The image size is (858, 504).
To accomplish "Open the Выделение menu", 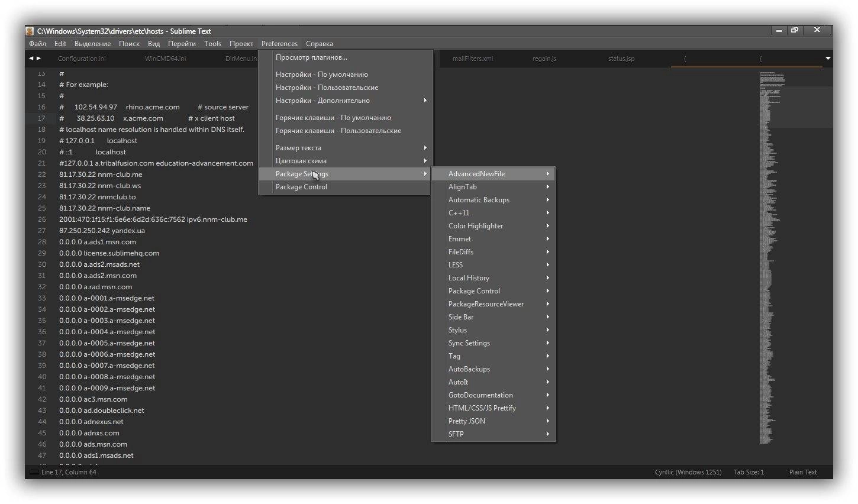I will click(x=92, y=44).
